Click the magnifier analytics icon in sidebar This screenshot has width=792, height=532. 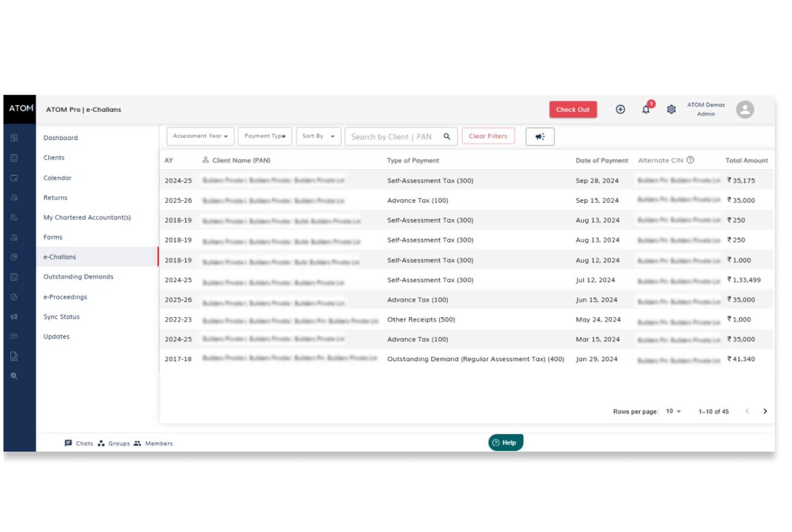tap(14, 376)
